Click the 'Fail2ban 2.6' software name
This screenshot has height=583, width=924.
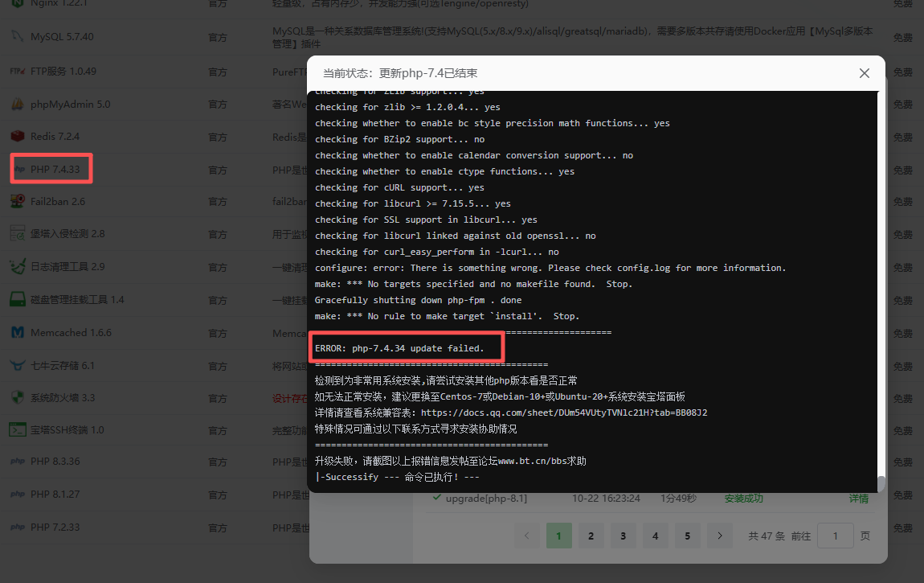(x=58, y=202)
